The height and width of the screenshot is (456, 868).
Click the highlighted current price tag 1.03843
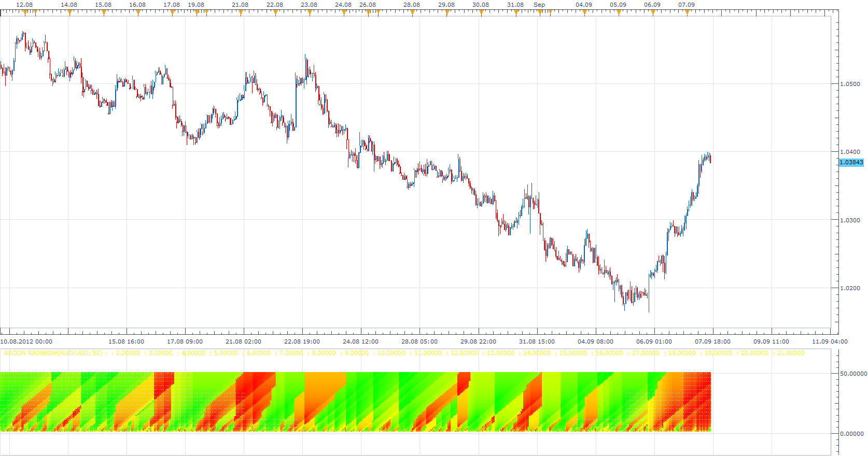tap(851, 162)
